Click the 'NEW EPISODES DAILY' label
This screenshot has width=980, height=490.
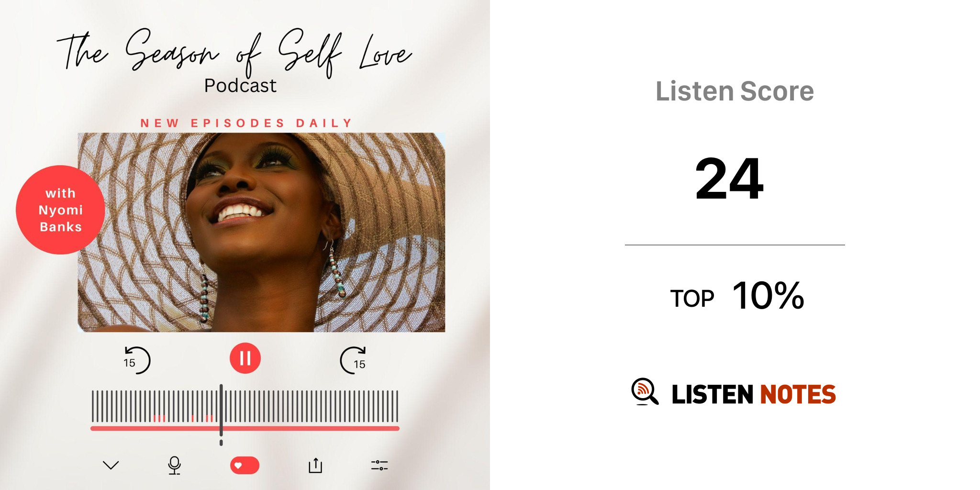tap(246, 123)
